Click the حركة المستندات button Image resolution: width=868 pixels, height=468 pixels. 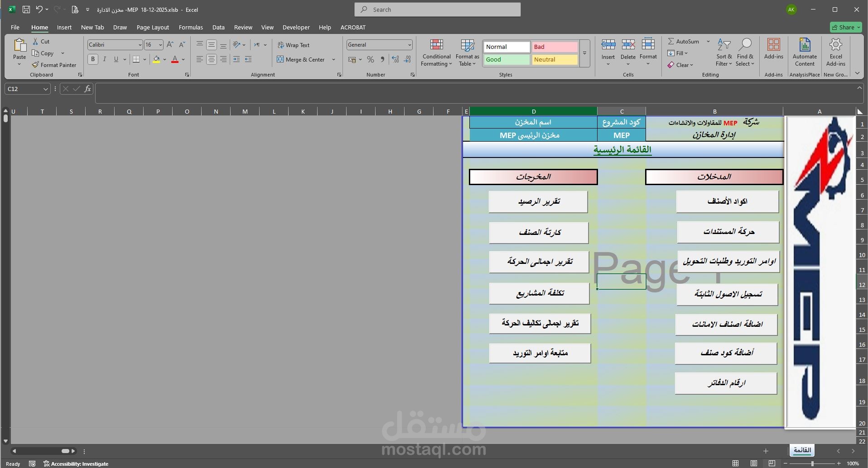(728, 232)
